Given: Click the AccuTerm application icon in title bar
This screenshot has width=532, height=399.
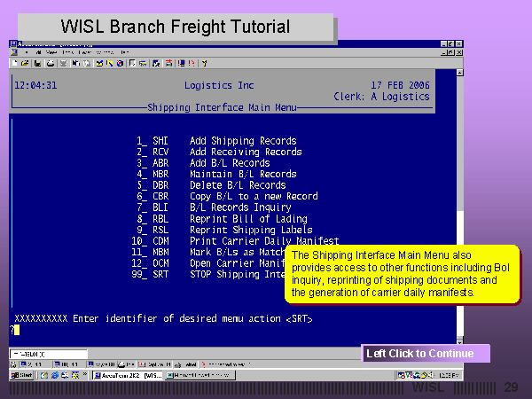Looking at the screenshot, I should coord(15,43).
